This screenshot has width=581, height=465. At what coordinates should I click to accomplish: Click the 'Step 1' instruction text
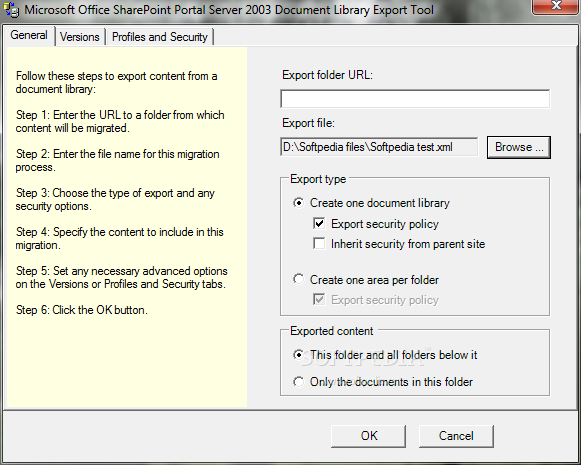[x=120, y=122]
